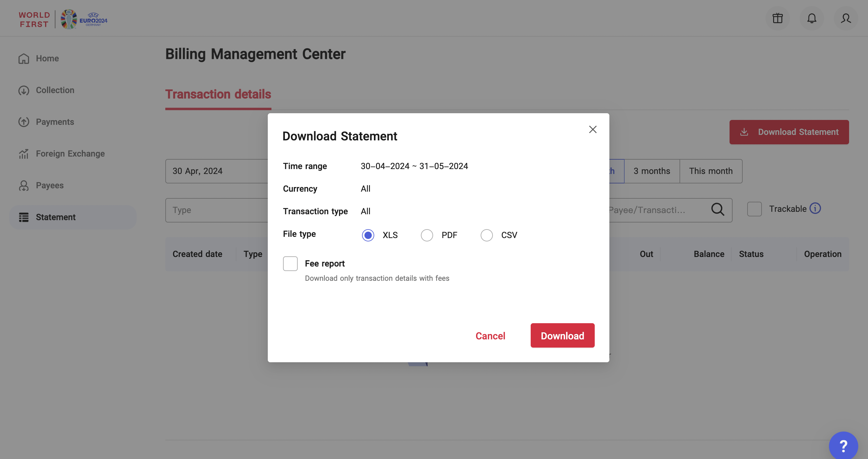Select the 3 months range
The height and width of the screenshot is (459, 868).
(x=652, y=171)
